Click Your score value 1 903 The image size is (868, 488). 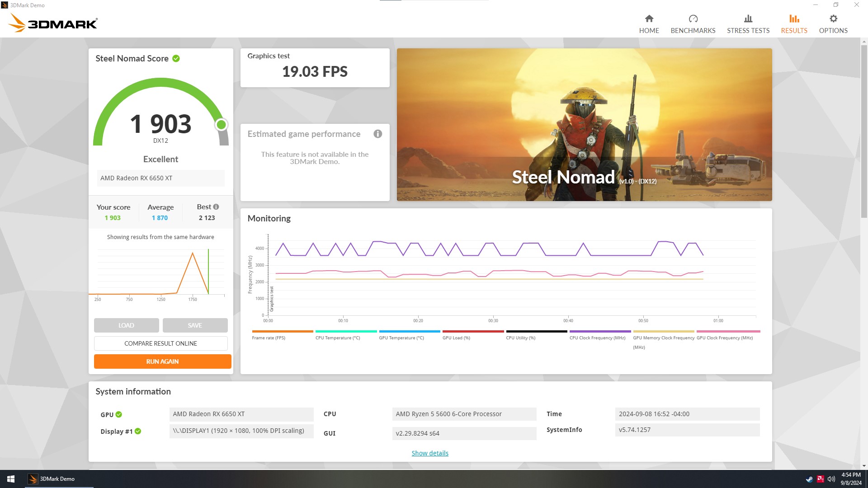113,218
